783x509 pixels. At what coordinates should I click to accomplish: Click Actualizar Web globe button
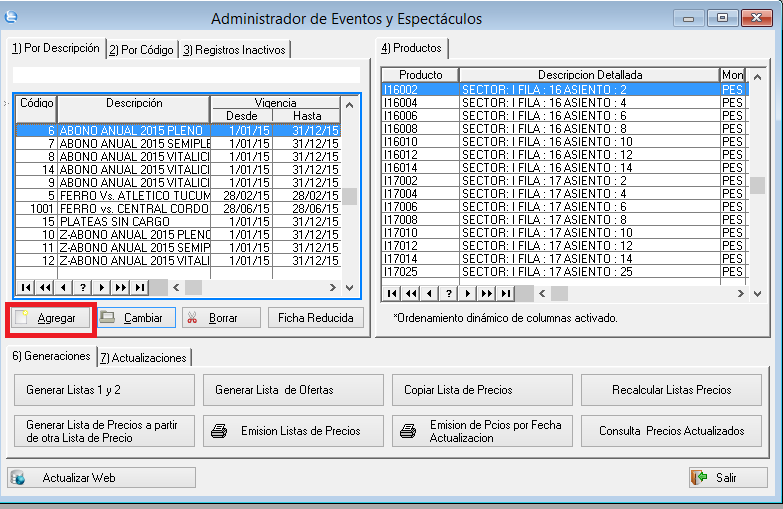tap(101, 478)
